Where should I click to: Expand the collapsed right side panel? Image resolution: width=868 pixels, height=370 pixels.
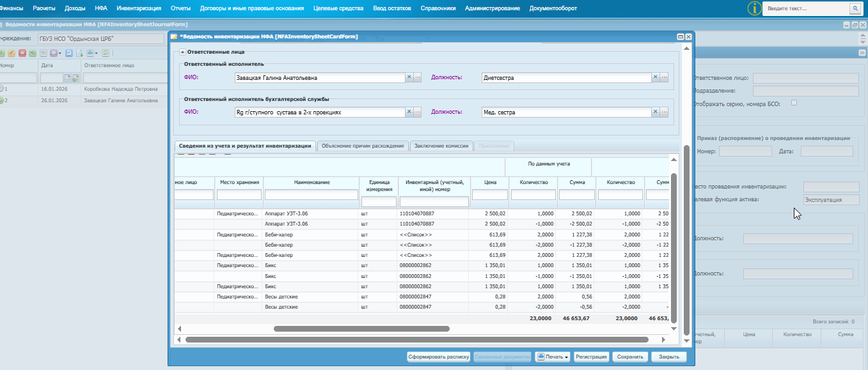(x=862, y=52)
